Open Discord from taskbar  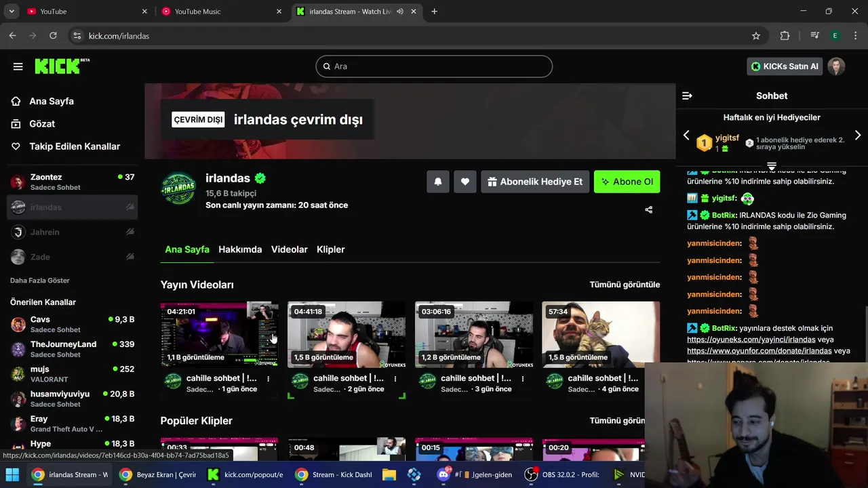coord(475,474)
